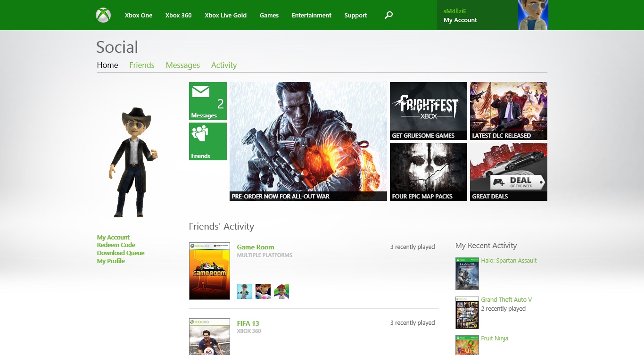644x355 pixels.
Task: Open Halo: Spartan Assault link
Action: click(x=509, y=260)
